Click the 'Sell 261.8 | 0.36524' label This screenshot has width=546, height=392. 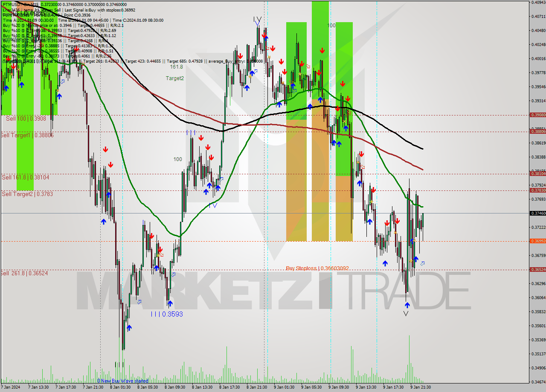coord(24,273)
